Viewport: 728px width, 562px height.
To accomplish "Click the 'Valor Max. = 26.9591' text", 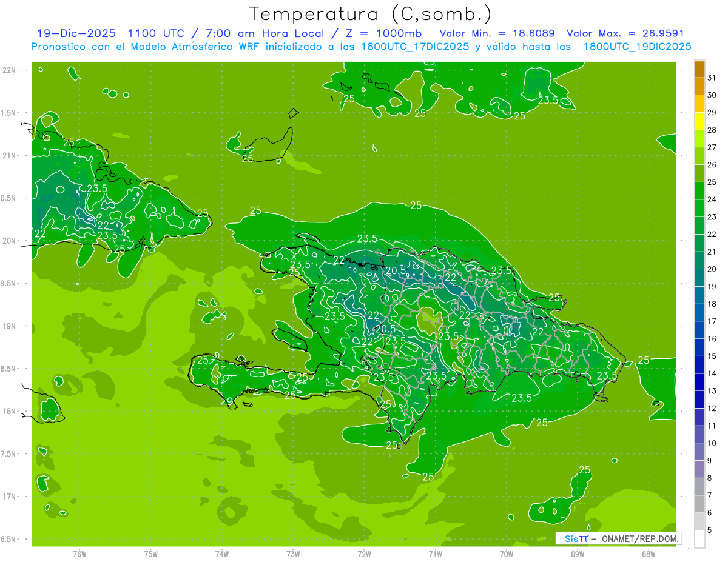I will click(x=625, y=33).
